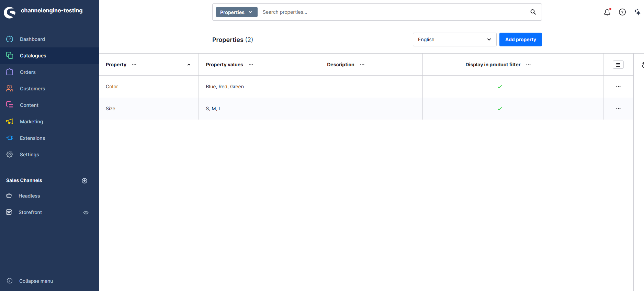Click the channelengine-testing store name

tap(52, 11)
